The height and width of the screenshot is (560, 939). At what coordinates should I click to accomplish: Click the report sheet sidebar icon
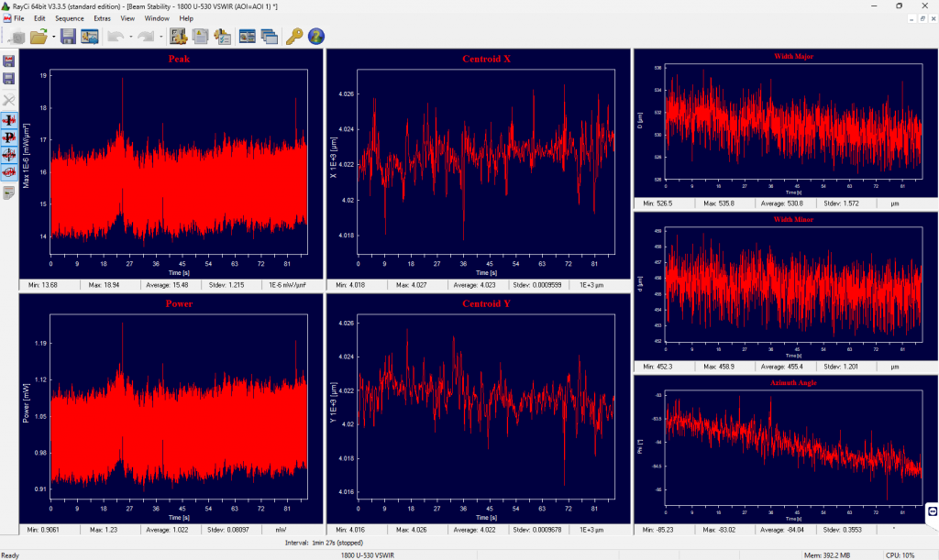coord(9,192)
